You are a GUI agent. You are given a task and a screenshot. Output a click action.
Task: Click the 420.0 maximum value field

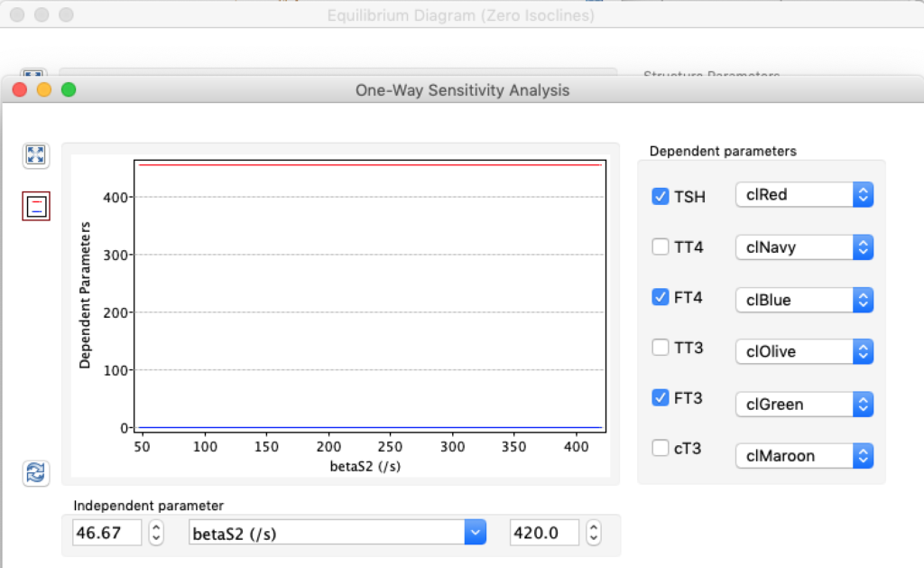[x=544, y=533]
